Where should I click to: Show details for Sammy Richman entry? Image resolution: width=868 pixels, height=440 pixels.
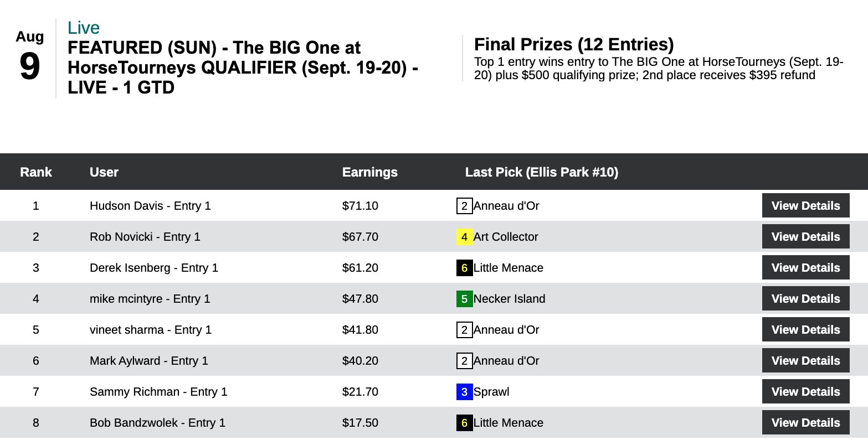[805, 392]
